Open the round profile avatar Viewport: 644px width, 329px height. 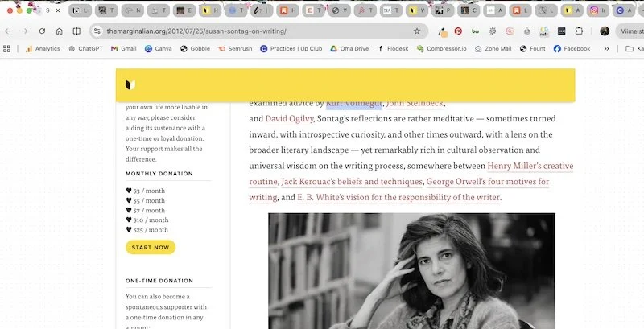pyautogui.click(x=605, y=31)
